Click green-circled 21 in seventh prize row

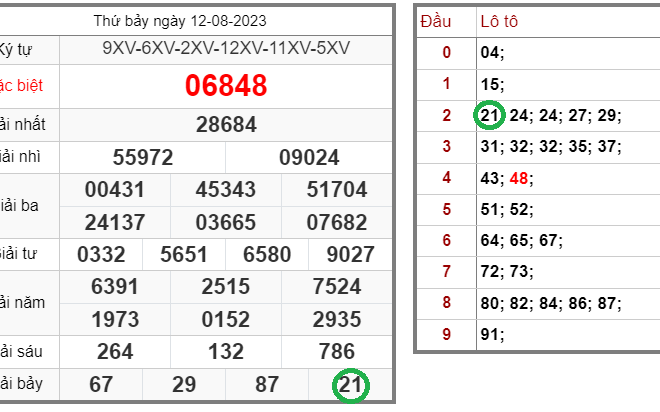click(350, 385)
